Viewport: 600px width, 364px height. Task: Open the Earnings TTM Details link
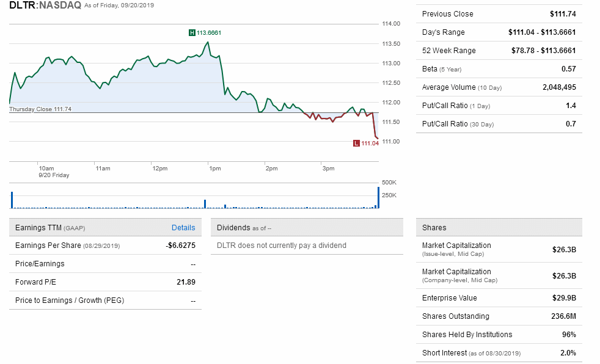point(183,227)
